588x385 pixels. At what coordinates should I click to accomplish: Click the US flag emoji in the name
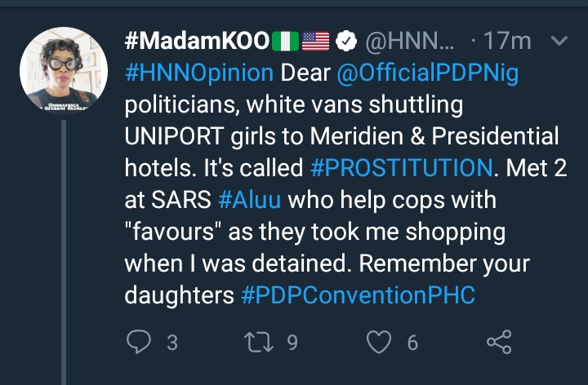pyautogui.click(x=317, y=39)
